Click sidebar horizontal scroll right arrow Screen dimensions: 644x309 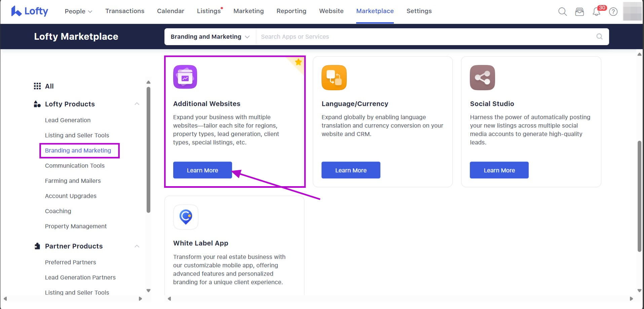point(140,299)
